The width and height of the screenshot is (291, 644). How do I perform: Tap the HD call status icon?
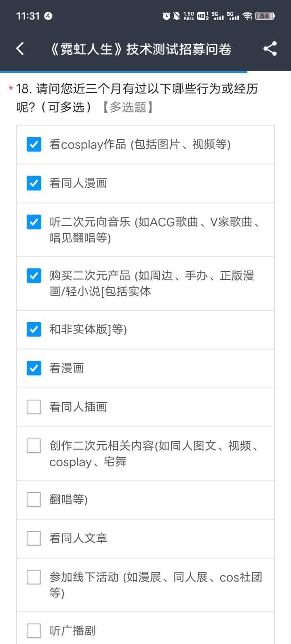click(203, 16)
